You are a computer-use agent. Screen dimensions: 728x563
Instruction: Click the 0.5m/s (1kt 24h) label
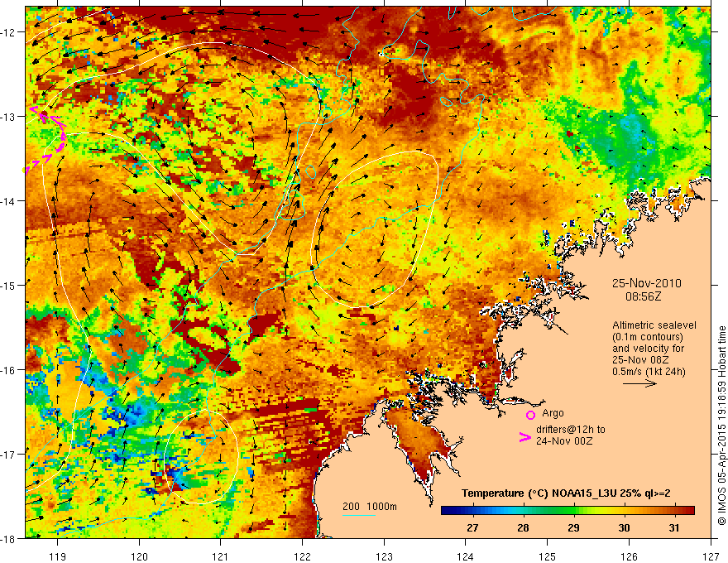[649, 372]
